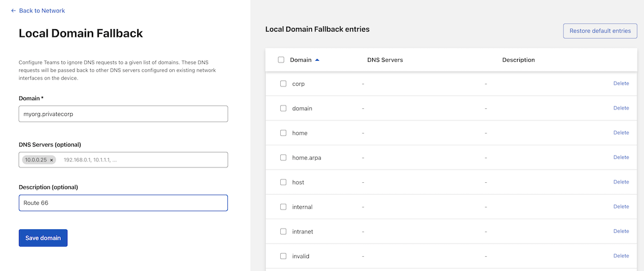Remove the host entry via Delete
Viewport: 644px width, 271px height.
point(621,182)
